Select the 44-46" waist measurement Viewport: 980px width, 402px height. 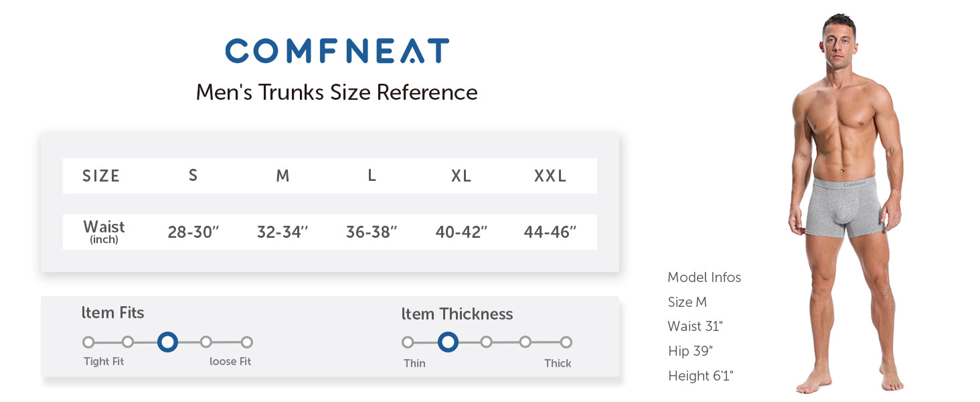click(550, 232)
